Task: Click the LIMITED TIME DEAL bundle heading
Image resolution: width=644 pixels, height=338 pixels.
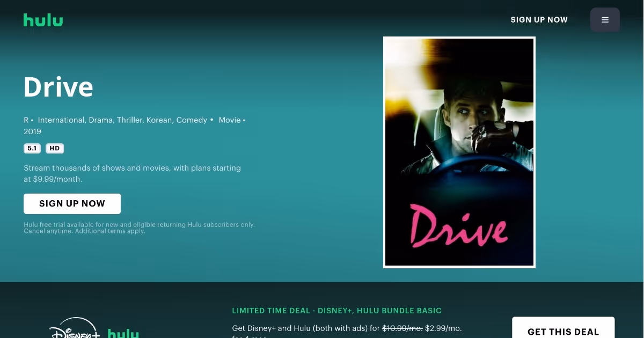Action: [336, 311]
